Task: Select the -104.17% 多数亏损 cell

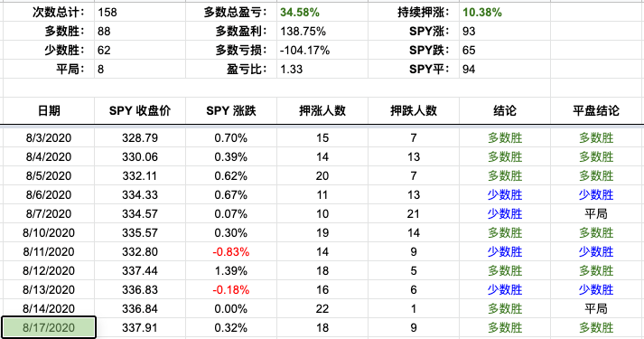Action: pos(304,50)
